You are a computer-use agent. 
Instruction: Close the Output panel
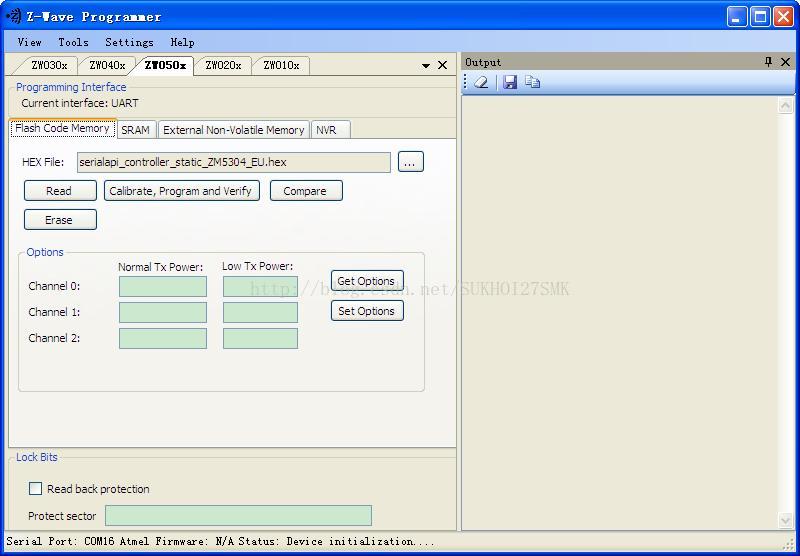click(786, 62)
